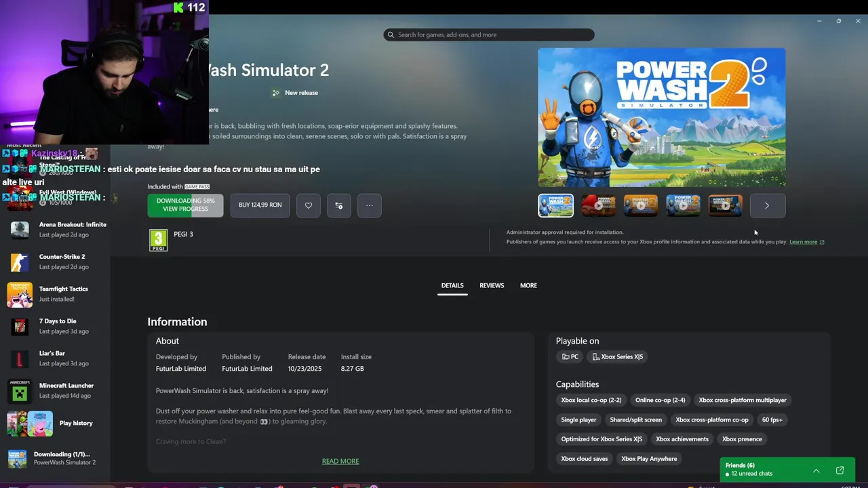Click the Information section heading
The height and width of the screenshot is (488, 868).
pyautogui.click(x=177, y=322)
